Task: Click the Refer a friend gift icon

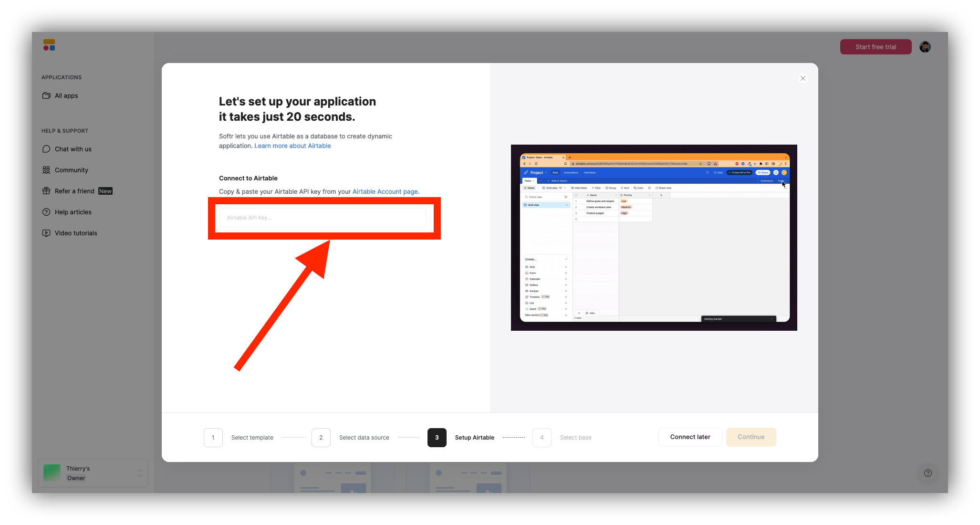Action: pos(47,190)
